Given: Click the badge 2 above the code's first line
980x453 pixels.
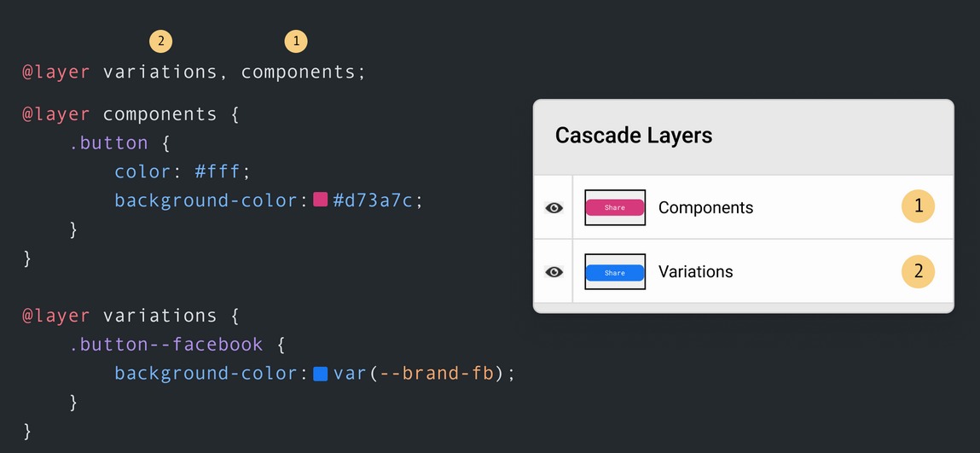Looking at the screenshot, I should pyautogui.click(x=160, y=40).
